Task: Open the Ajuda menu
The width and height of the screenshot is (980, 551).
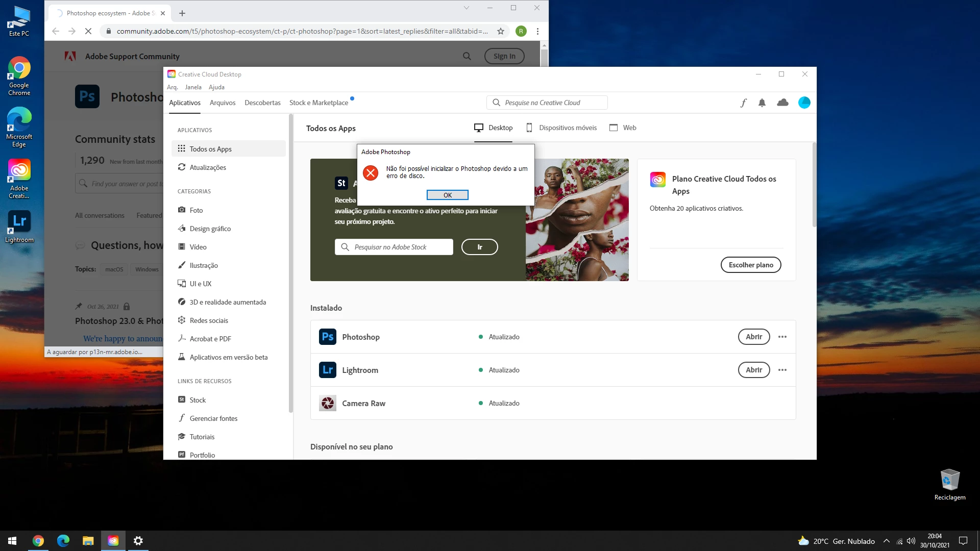Action: (216, 87)
